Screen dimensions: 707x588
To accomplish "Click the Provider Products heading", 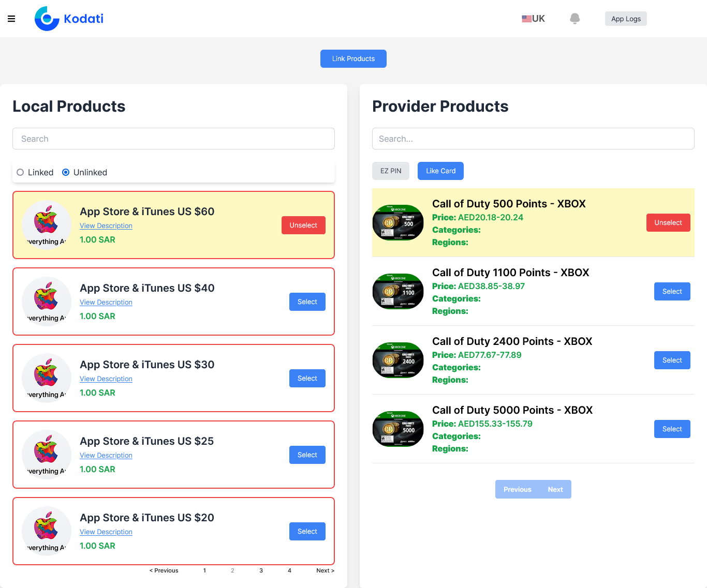I will 440,106.
